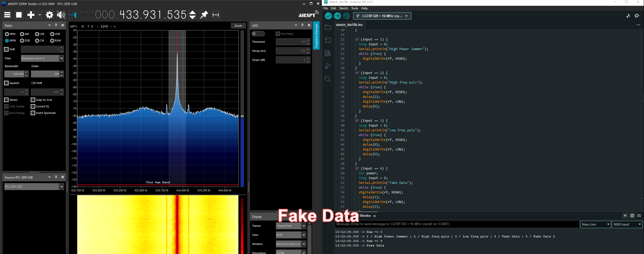Toggle the Invert Spectrum checkbox
644x254 pixels.
pos(33,113)
